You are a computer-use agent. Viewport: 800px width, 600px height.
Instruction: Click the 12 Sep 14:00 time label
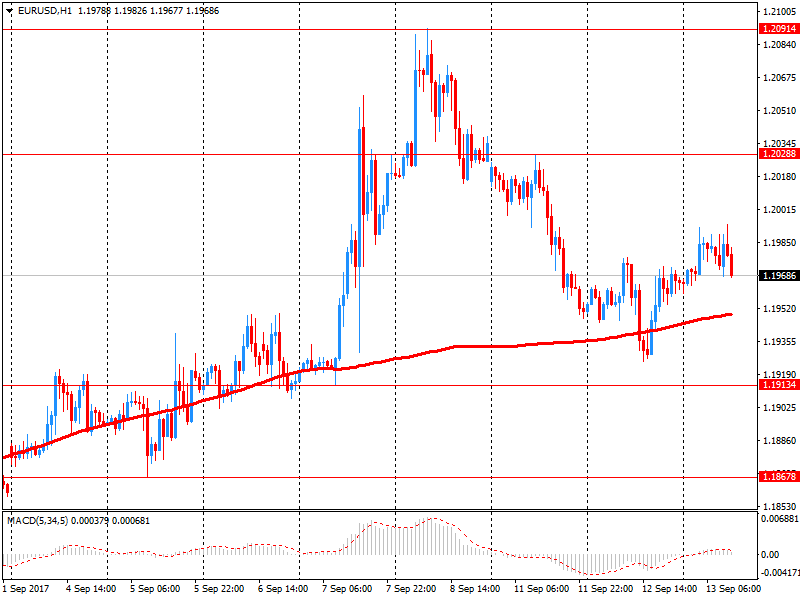pyautogui.click(x=669, y=589)
